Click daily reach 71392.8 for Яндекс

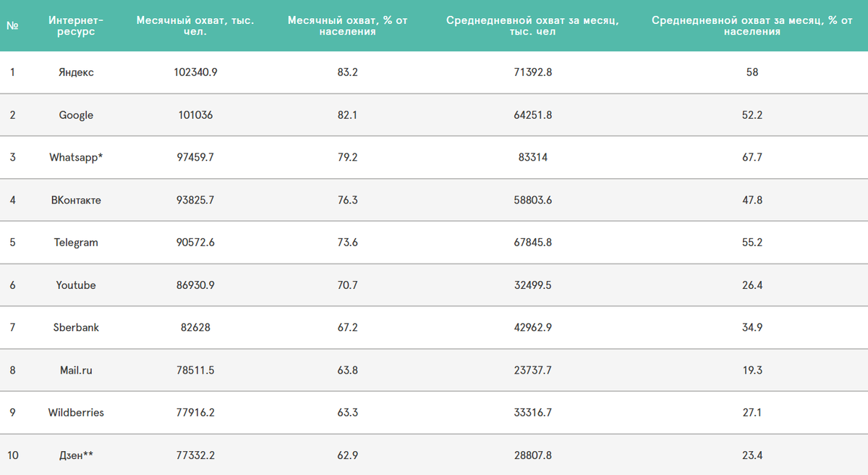tap(532, 72)
